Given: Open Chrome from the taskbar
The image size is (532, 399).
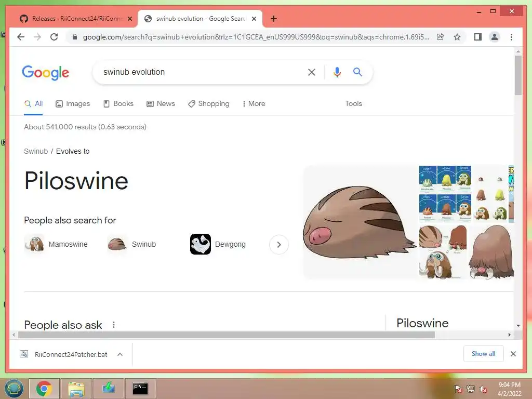Looking at the screenshot, I should [x=44, y=389].
